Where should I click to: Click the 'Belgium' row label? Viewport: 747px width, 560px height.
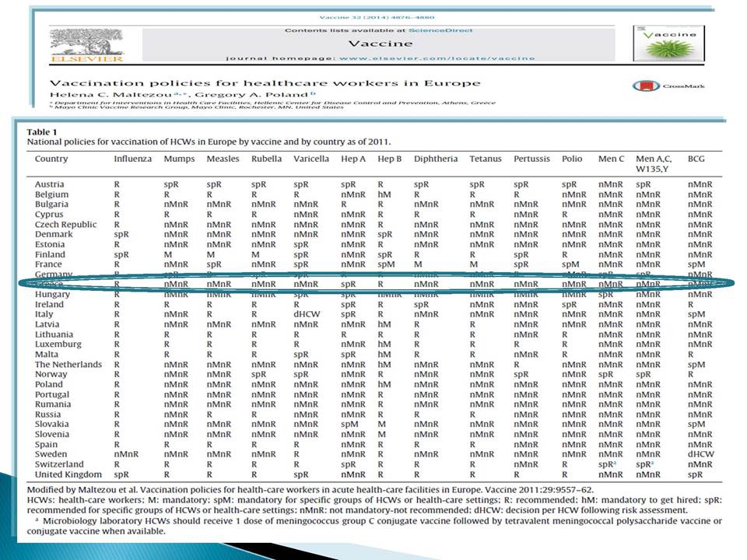tap(51, 194)
